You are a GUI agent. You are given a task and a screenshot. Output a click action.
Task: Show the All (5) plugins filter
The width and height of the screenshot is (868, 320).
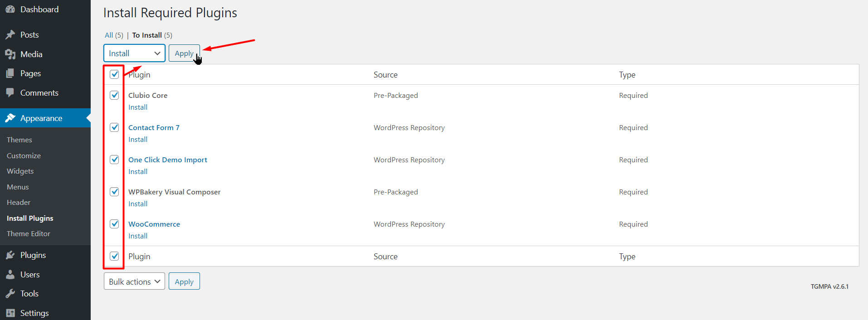[x=114, y=35]
